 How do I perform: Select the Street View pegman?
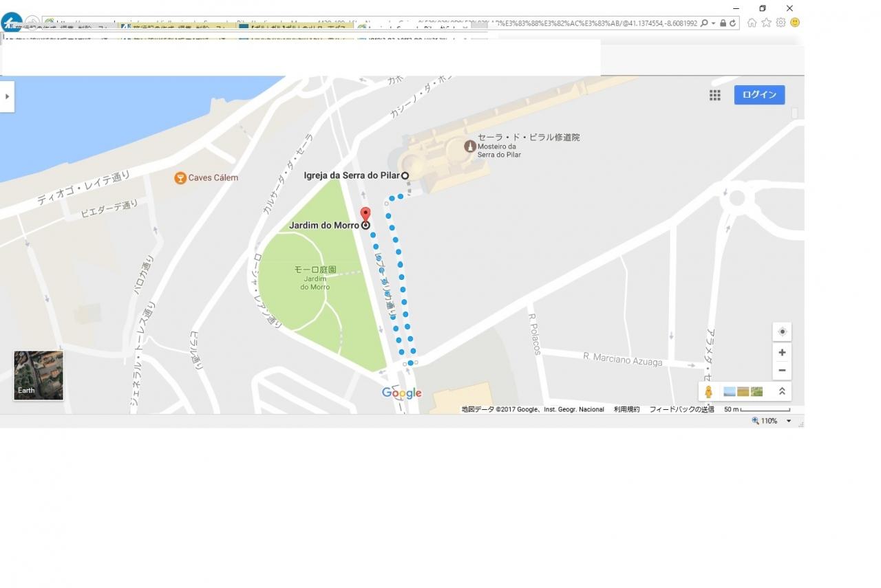click(708, 391)
